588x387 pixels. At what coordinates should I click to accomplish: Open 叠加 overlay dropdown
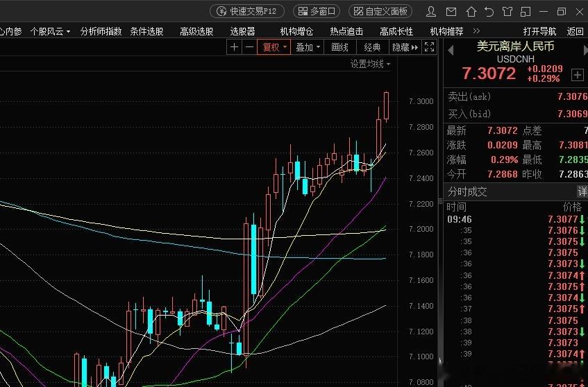pyautogui.click(x=308, y=47)
